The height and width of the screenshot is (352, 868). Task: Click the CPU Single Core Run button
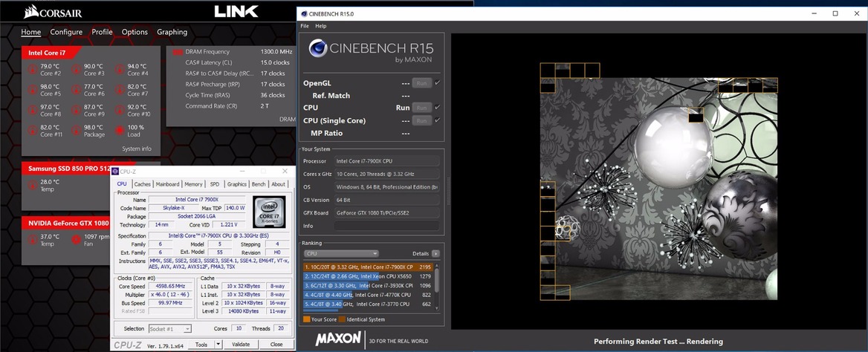421,120
